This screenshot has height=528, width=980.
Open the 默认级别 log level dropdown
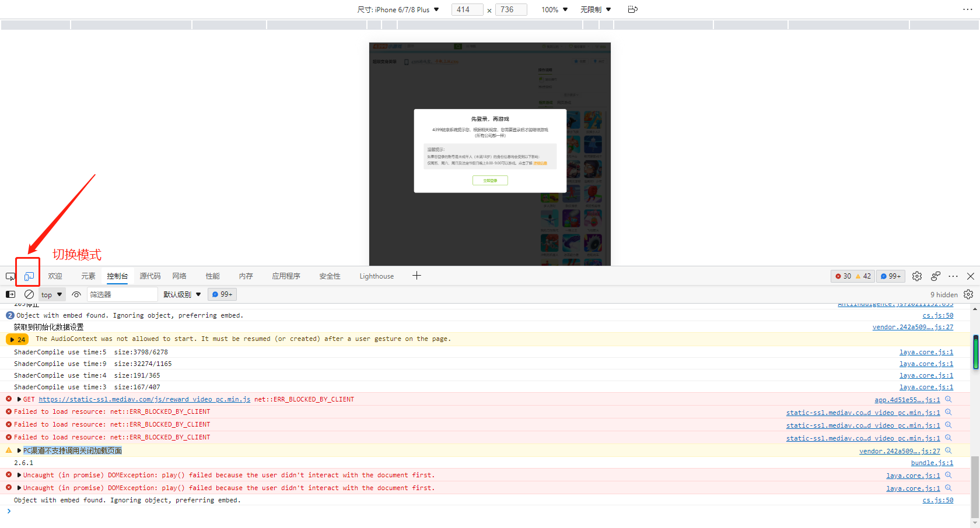[x=182, y=294]
